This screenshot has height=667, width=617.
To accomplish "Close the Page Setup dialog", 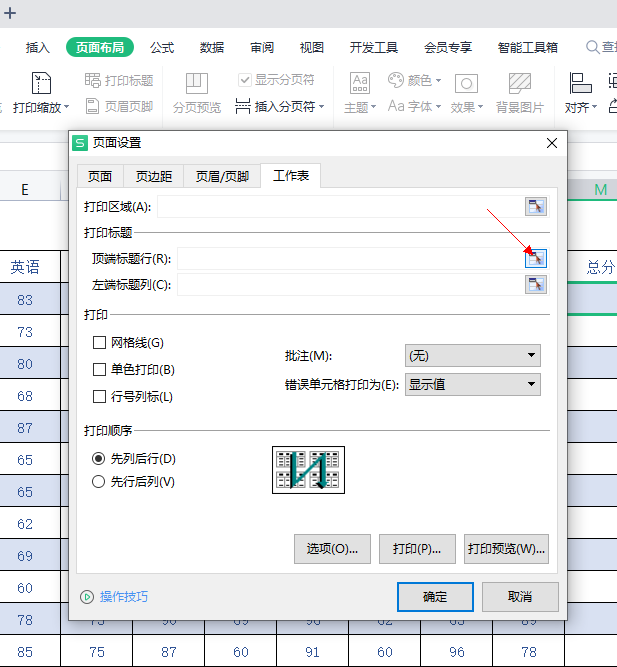I will point(552,143).
